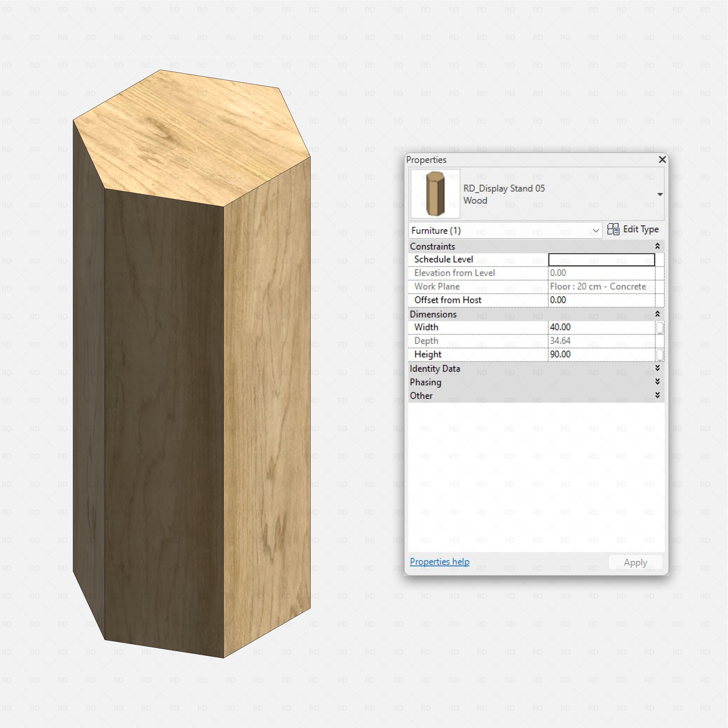Screen dimensions: 728x728
Task: Collapse the Constraints section
Action: tap(657, 246)
